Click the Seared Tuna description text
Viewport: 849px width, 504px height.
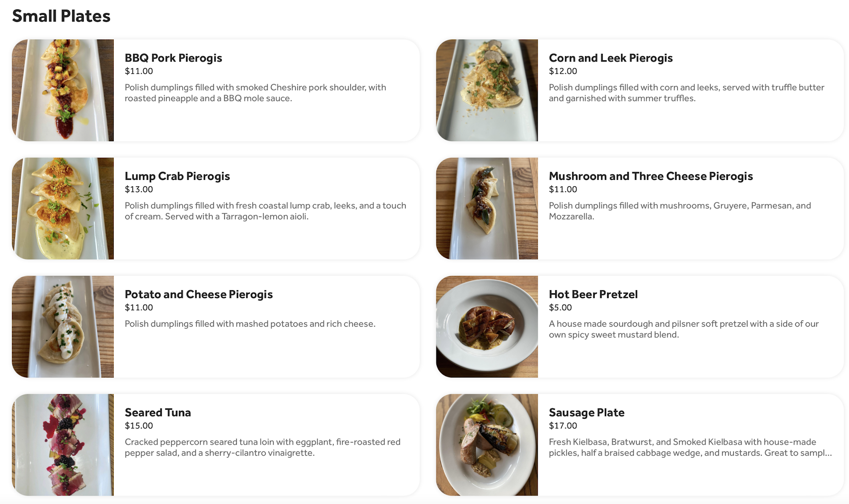(262, 447)
